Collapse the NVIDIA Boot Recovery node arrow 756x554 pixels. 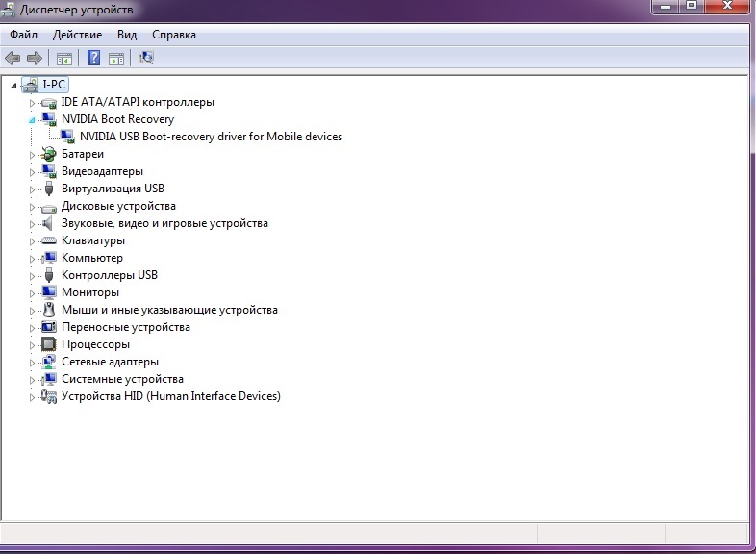(32, 120)
